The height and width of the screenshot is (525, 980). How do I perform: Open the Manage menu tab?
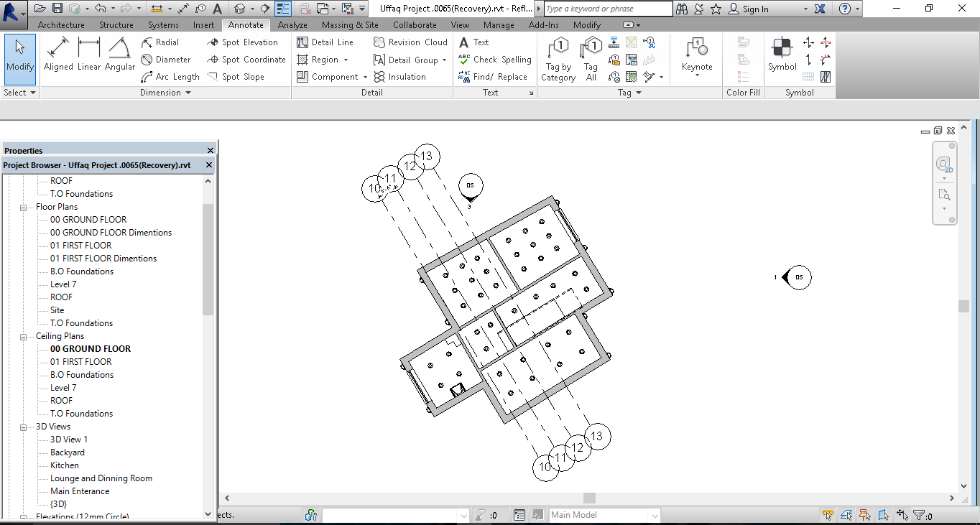pyautogui.click(x=499, y=24)
